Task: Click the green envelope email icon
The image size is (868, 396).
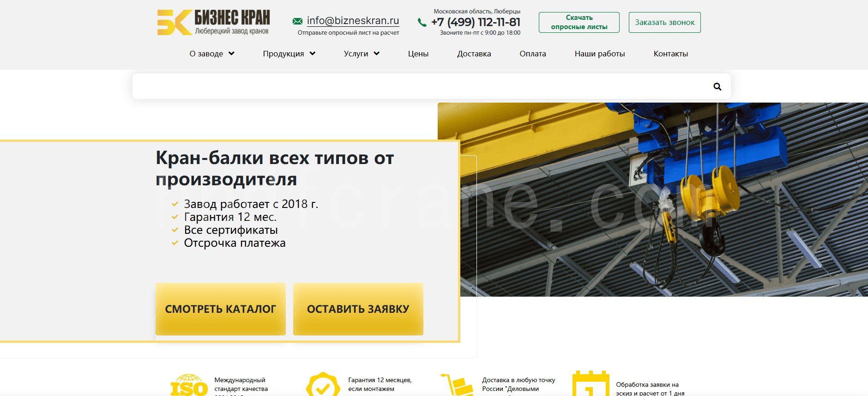Action: pos(297,21)
